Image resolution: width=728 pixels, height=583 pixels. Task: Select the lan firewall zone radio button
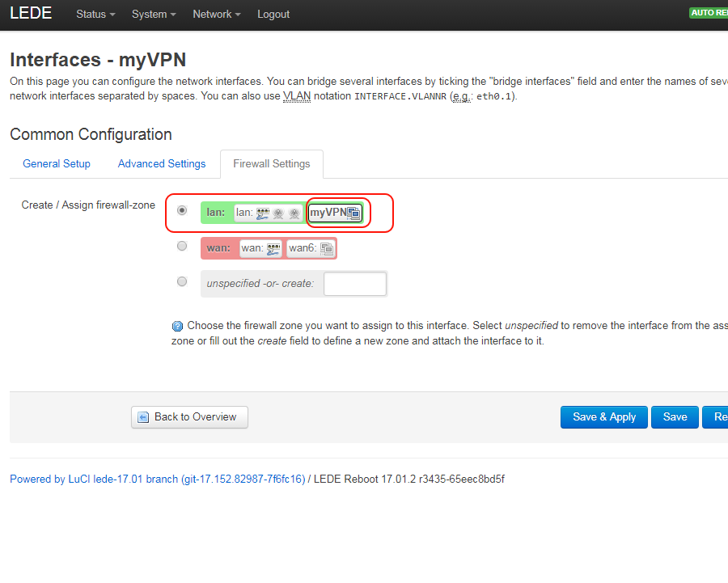[x=182, y=210]
